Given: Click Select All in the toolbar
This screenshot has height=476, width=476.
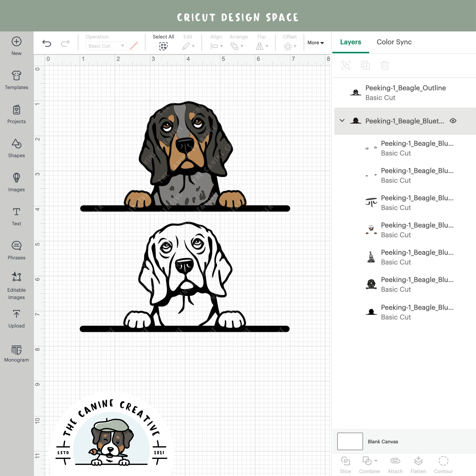Looking at the screenshot, I should coord(163,42).
